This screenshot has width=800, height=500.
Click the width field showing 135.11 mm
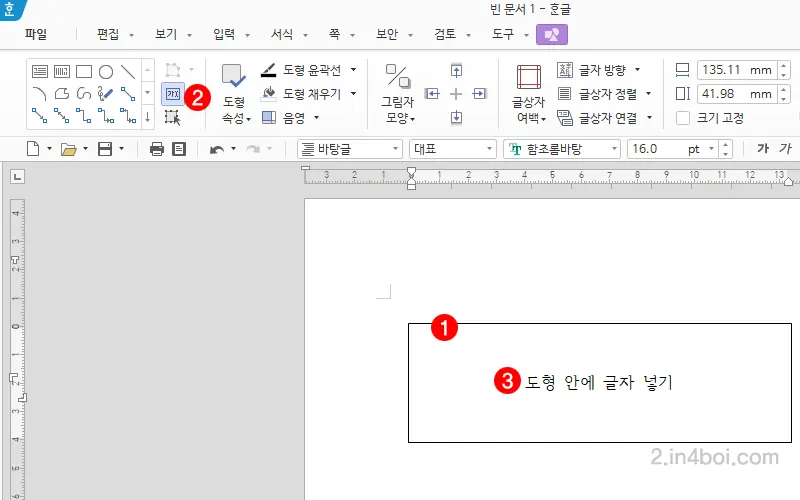click(x=737, y=70)
